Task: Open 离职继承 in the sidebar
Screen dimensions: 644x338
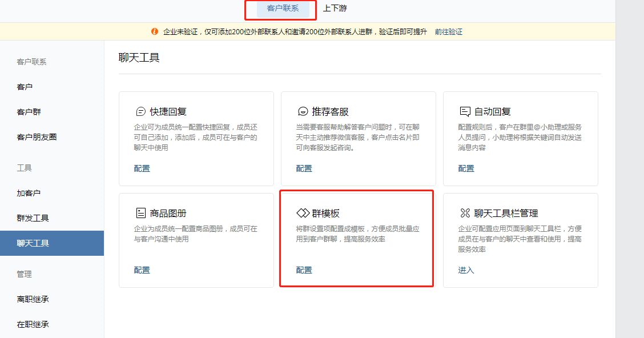Action: coord(33,299)
